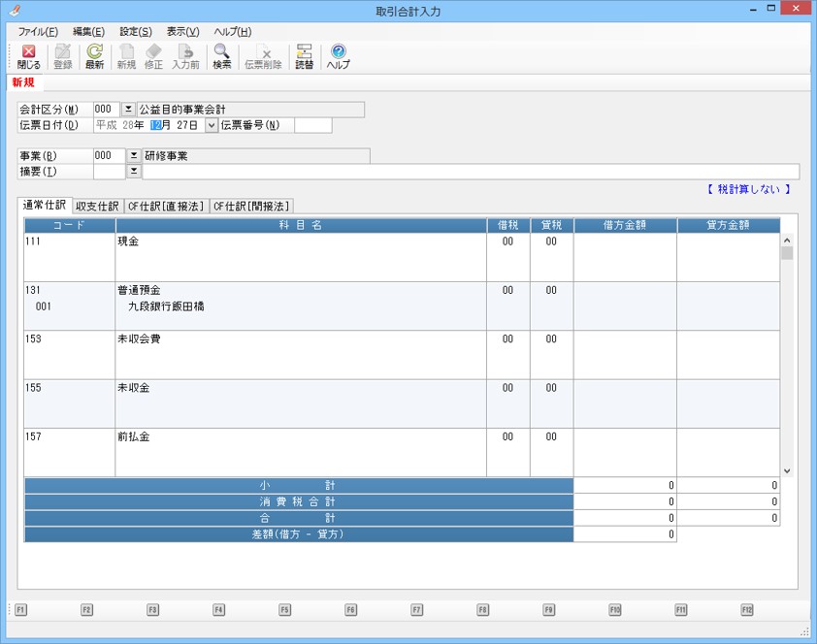The image size is (817, 644).
Task: Open the 設定(S) menu
Action: (135, 32)
